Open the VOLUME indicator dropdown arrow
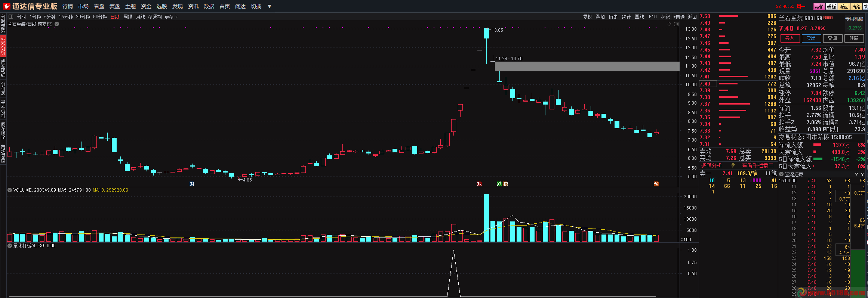868x298 pixels. coord(10,190)
